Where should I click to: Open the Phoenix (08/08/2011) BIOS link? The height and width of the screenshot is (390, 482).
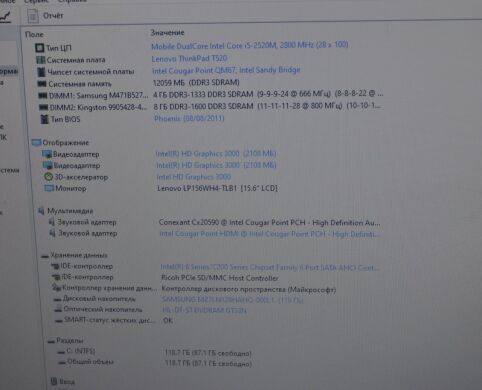click(x=189, y=118)
